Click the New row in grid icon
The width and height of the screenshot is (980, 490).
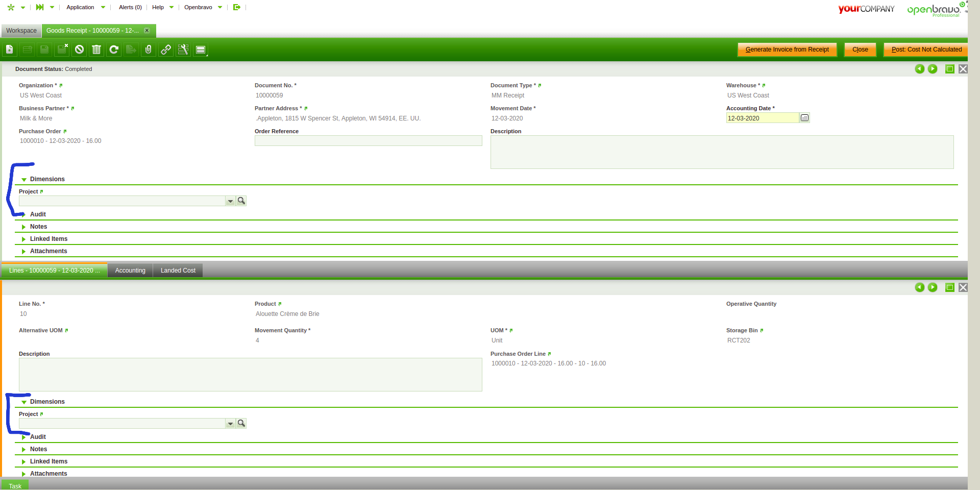[x=27, y=50]
